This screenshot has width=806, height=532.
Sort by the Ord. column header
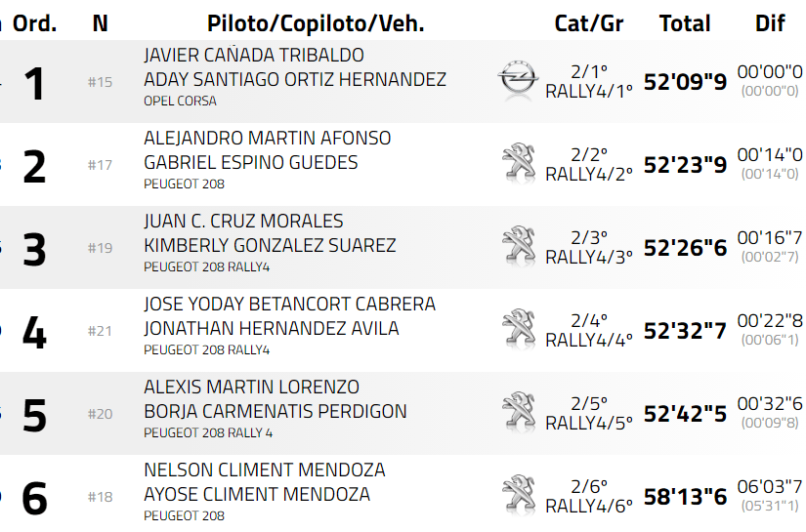pyautogui.click(x=34, y=22)
